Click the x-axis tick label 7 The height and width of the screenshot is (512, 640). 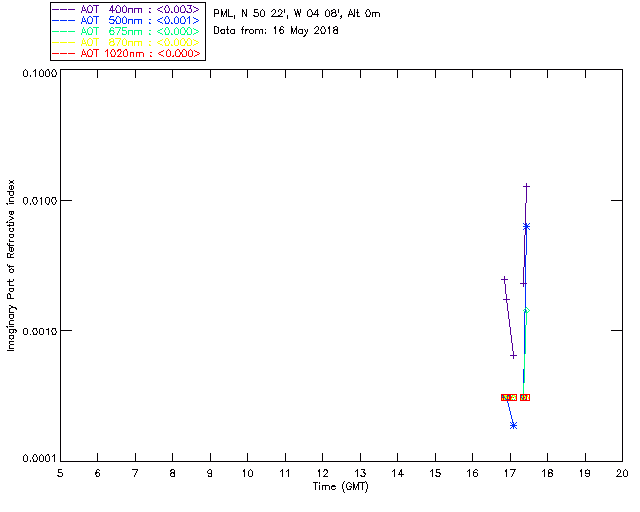(135, 473)
